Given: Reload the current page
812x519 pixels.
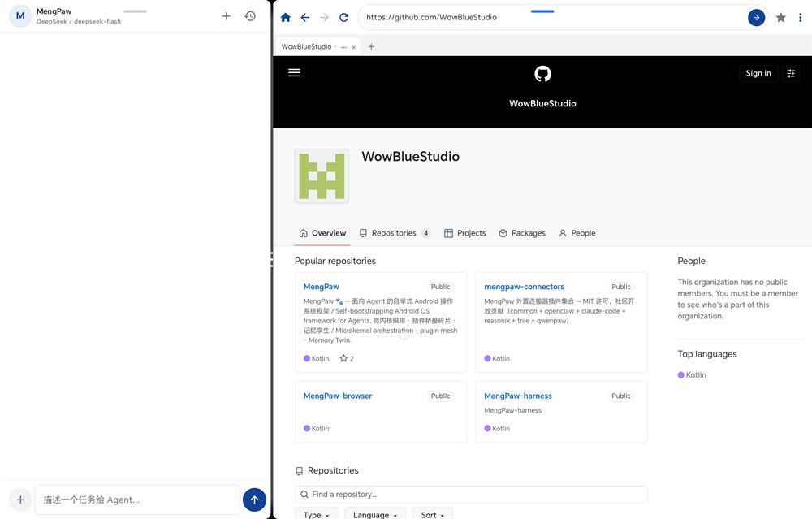Looking at the screenshot, I should [343, 17].
